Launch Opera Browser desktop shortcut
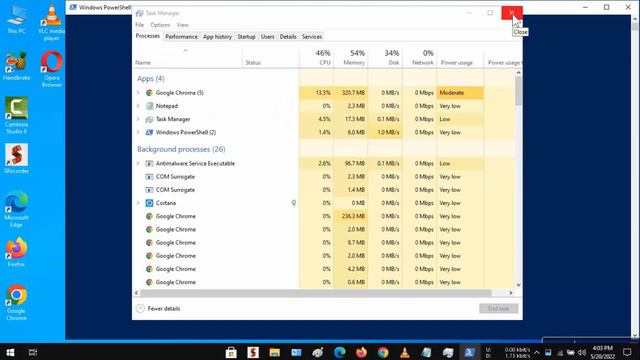 (51, 69)
